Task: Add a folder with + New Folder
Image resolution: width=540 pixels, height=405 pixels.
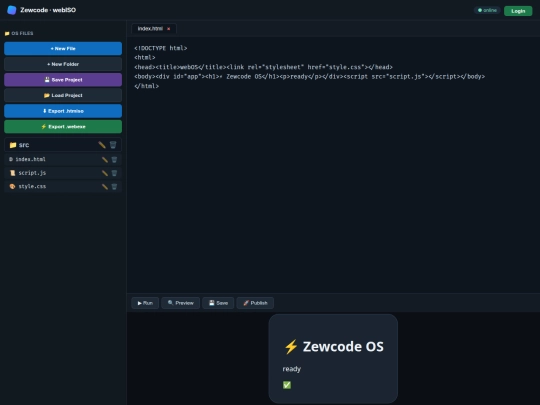Action: click(63, 64)
